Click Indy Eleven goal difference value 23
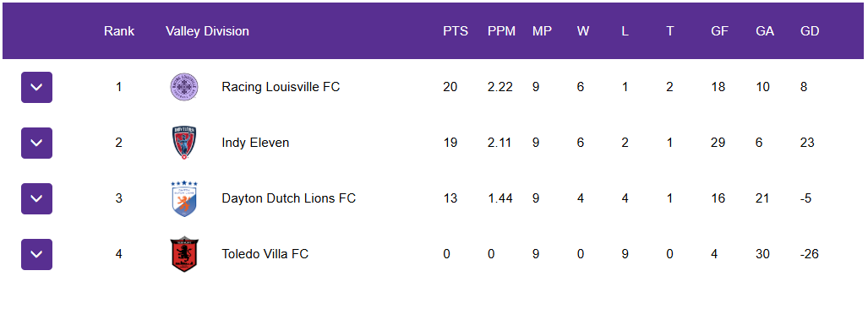 coord(806,143)
